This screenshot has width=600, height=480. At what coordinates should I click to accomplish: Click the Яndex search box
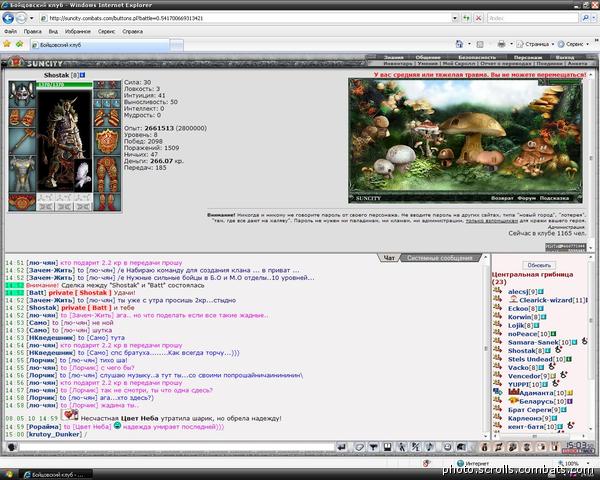pyautogui.click(x=533, y=18)
